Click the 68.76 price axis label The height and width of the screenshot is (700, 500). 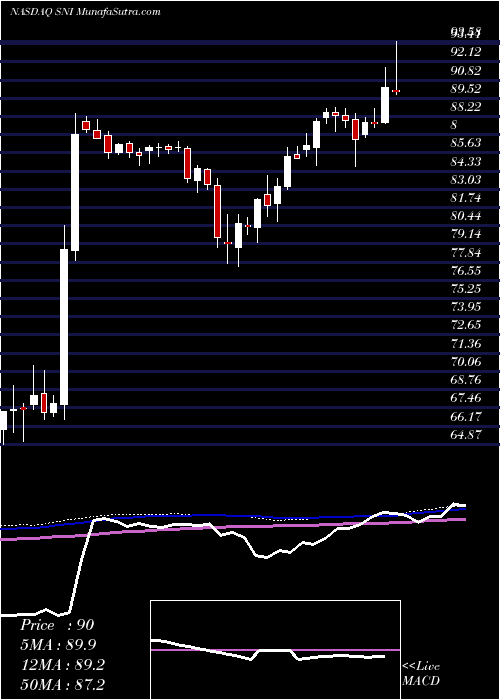coord(466,379)
